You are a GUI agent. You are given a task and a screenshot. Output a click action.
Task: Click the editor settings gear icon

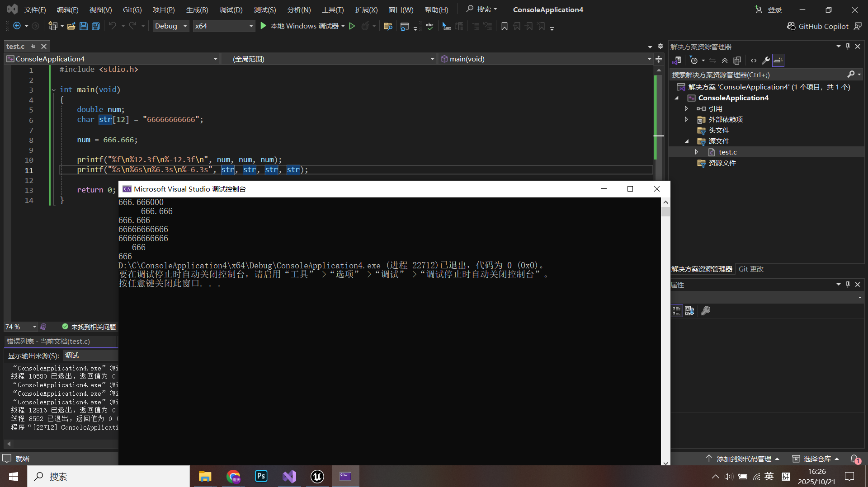tap(660, 46)
